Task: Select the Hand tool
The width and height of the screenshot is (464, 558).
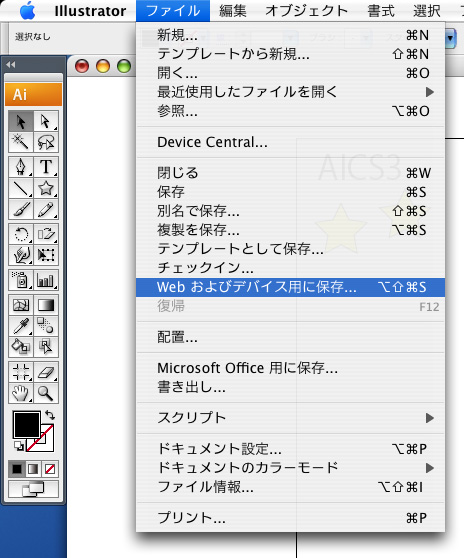Action: tap(21, 393)
